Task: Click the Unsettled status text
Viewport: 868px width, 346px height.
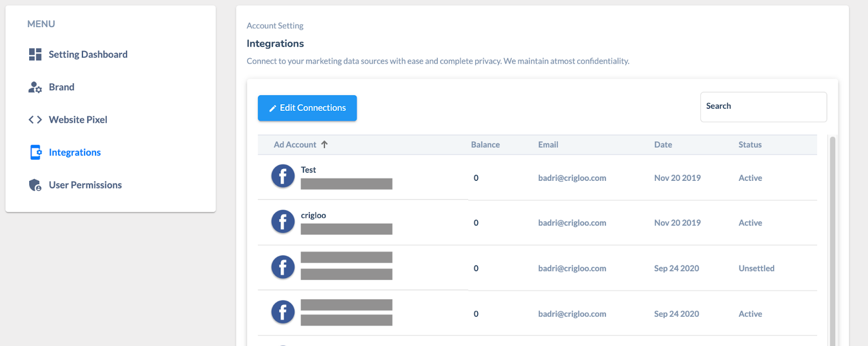Action: coord(756,268)
